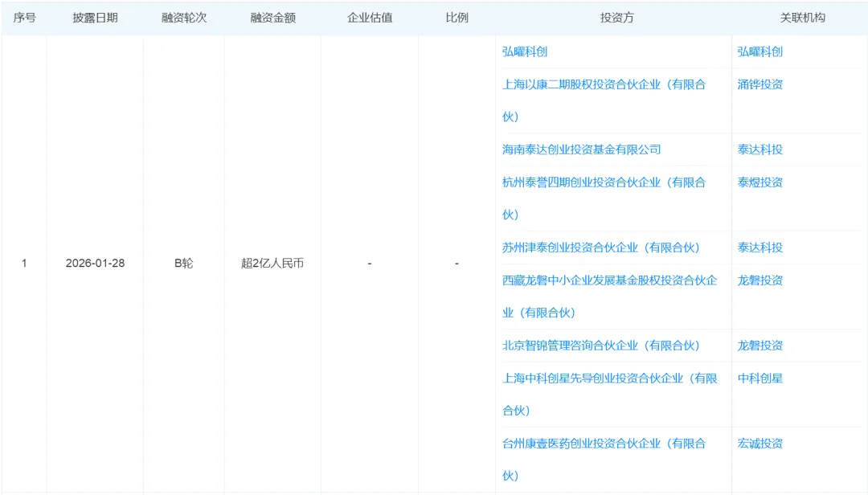868x495 pixels.
Task: Open 杭州泰誉四期创业投资合伙企业 investor link
Action: pos(604,198)
